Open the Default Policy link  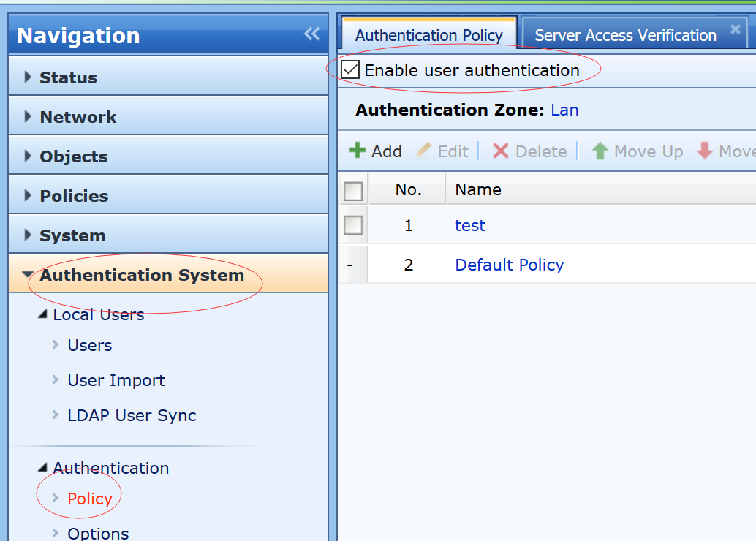click(x=509, y=265)
